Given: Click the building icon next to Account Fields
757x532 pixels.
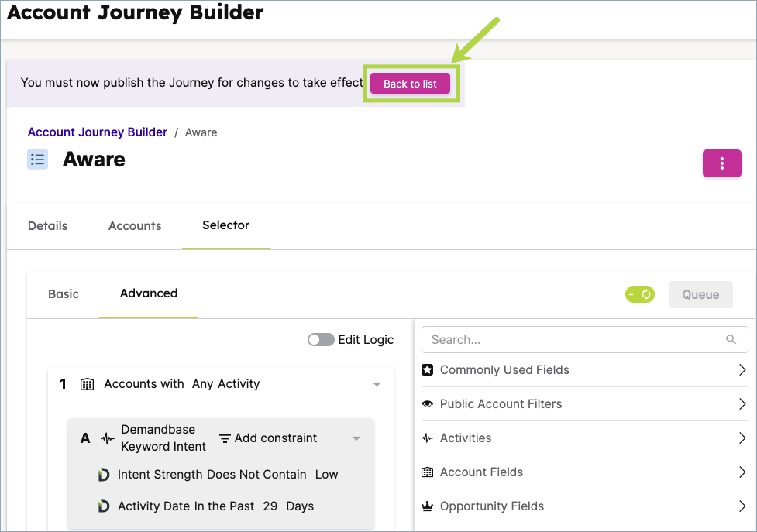Looking at the screenshot, I should coord(427,472).
